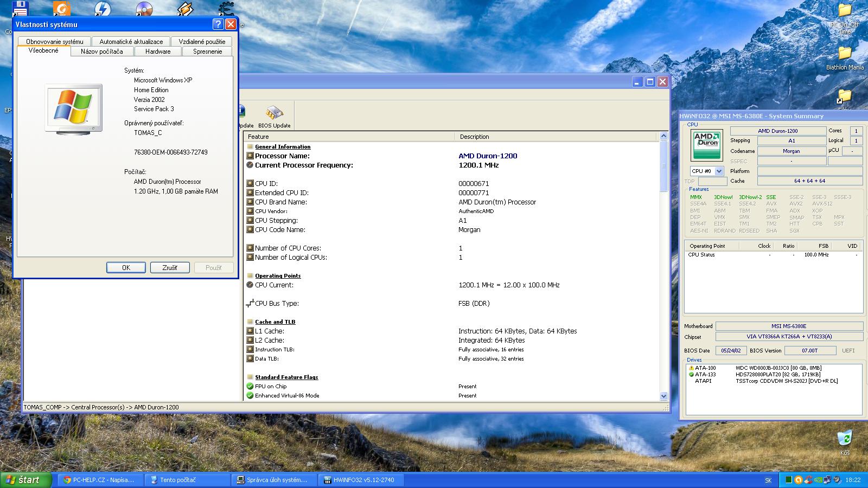This screenshot has height=488, width=868.
Task: Open the Foxit Reader desktop shortcut
Action: point(62,9)
